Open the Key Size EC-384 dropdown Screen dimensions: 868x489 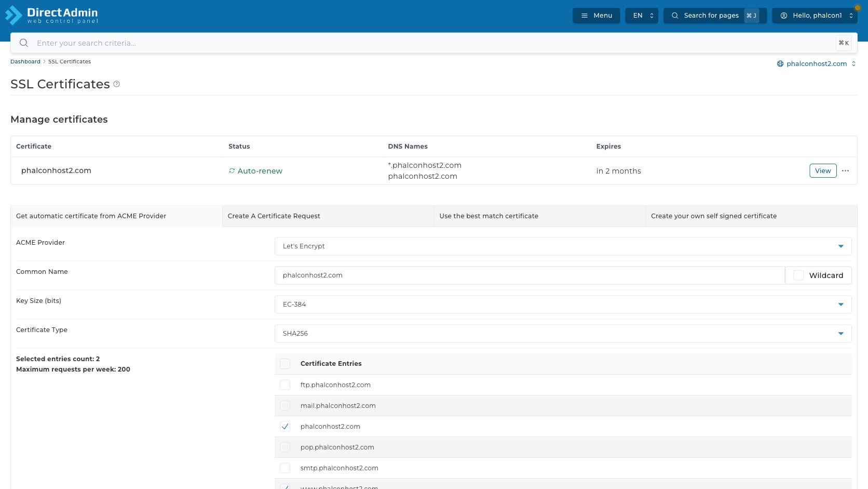[563, 305]
